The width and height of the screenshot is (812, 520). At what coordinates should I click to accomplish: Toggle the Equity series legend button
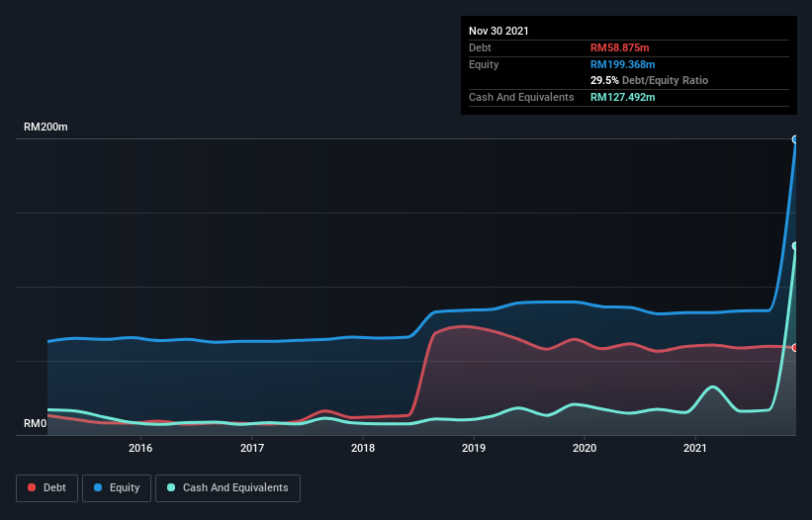click(x=117, y=488)
